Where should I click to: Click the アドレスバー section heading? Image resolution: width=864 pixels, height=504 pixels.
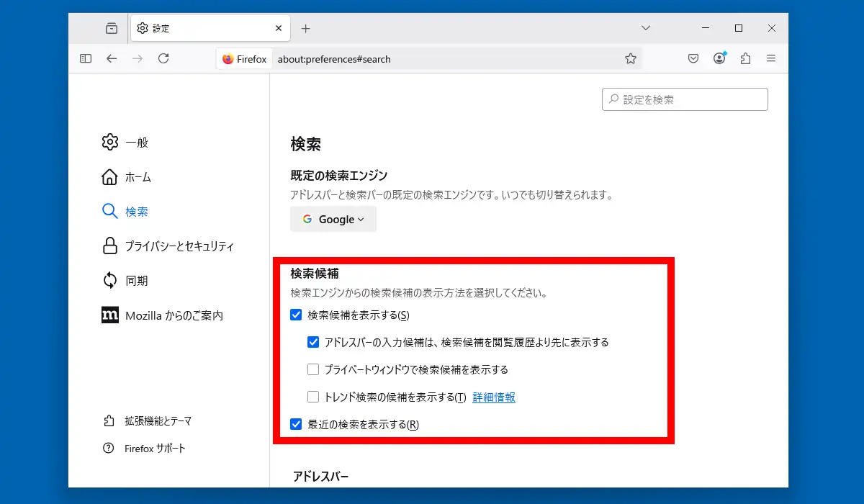(320, 477)
